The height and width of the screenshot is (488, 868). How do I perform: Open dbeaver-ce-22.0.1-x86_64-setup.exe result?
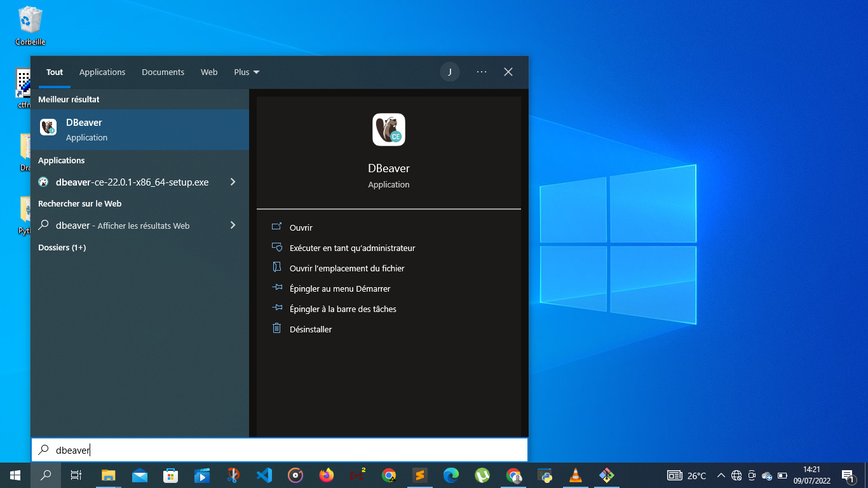click(140, 182)
